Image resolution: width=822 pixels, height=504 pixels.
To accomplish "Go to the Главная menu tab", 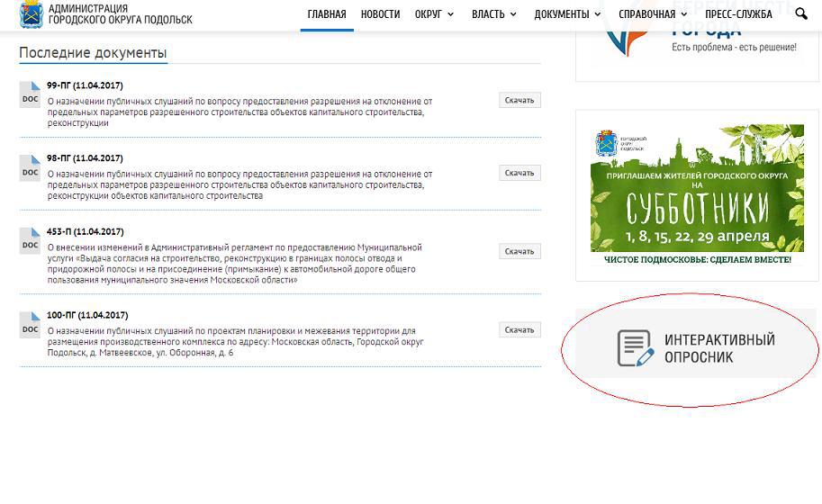I will click(x=326, y=14).
